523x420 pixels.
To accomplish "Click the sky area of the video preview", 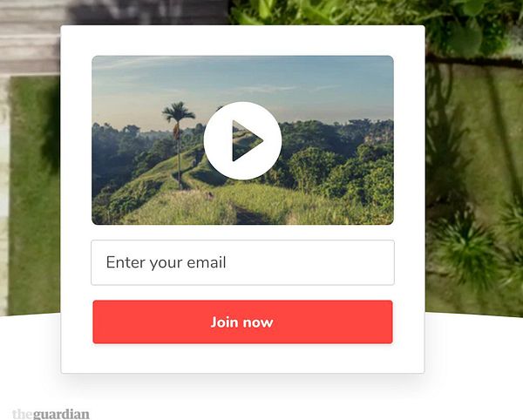I will point(242,80).
